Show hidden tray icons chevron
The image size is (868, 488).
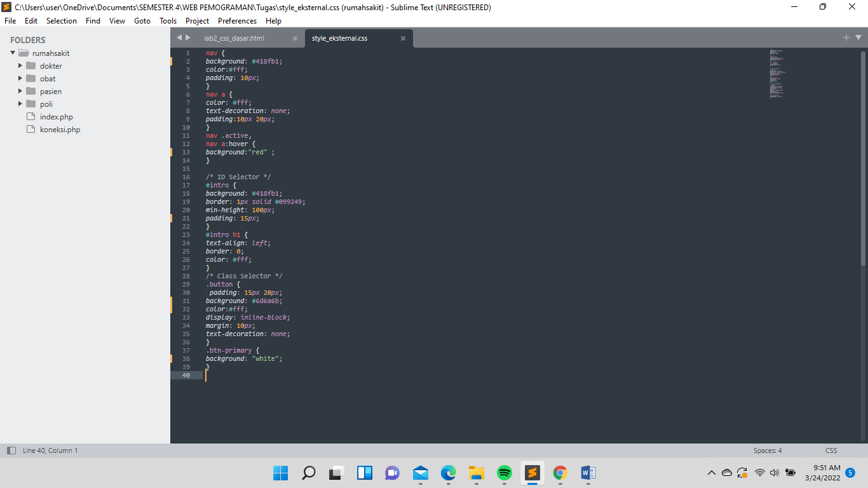point(712,473)
